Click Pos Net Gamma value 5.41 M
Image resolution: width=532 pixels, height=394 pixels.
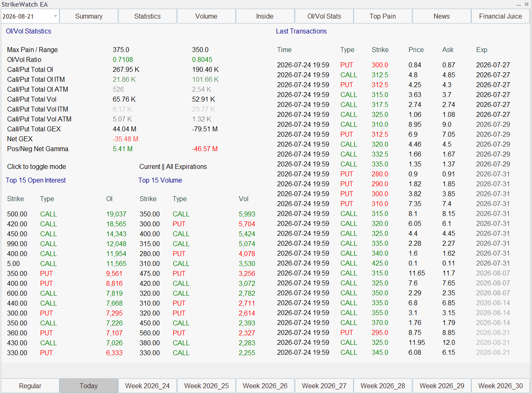[x=123, y=149]
